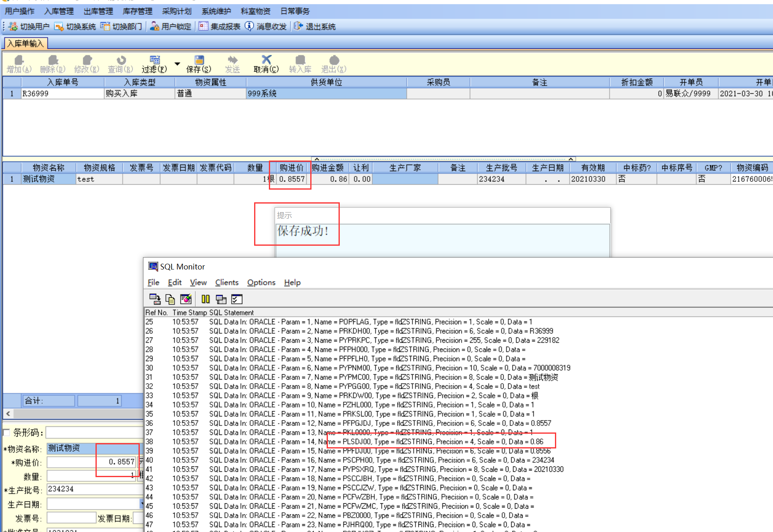Click the 供货单位 column header

[326, 82]
